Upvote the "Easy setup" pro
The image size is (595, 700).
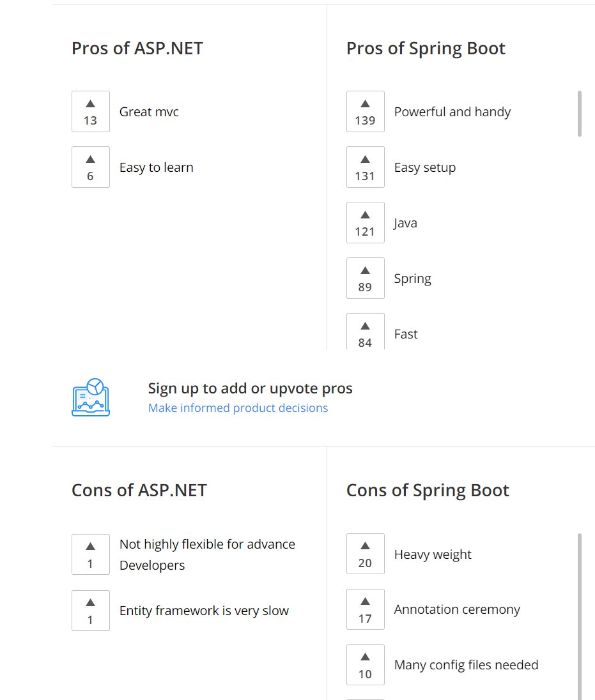click(366, 167)
